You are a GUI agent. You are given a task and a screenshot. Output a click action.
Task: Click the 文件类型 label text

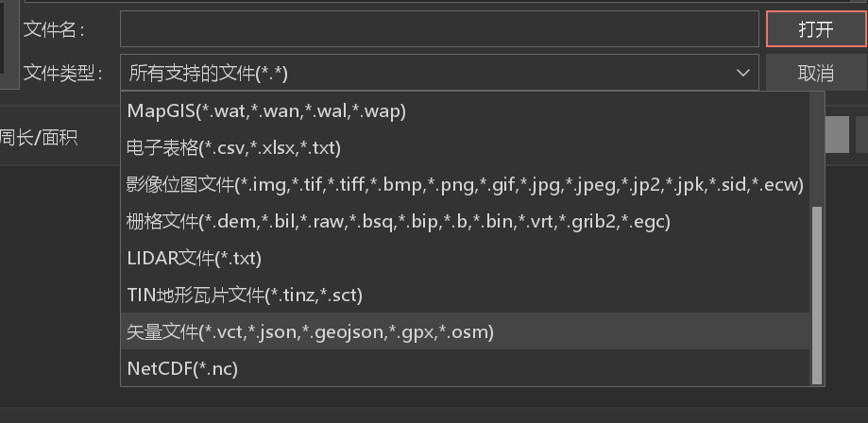[62, 73]
